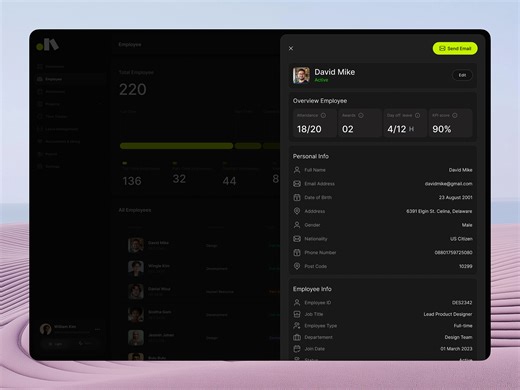Click the Full-time employee type value
This screenshot has width=520, height=390.
(463, 326)
